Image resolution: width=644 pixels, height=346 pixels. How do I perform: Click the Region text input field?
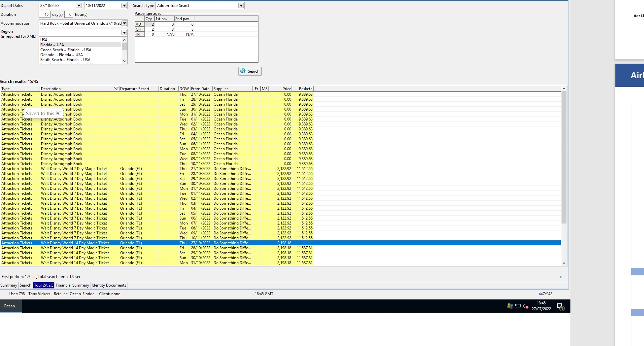point(80,32)
